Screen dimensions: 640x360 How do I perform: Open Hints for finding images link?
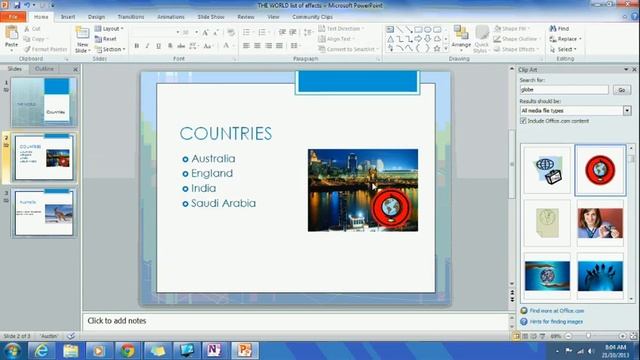click(556, 322)
